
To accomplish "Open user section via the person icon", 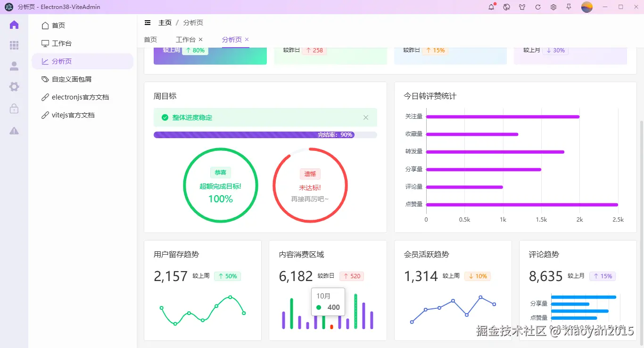I will pos(14,66).
